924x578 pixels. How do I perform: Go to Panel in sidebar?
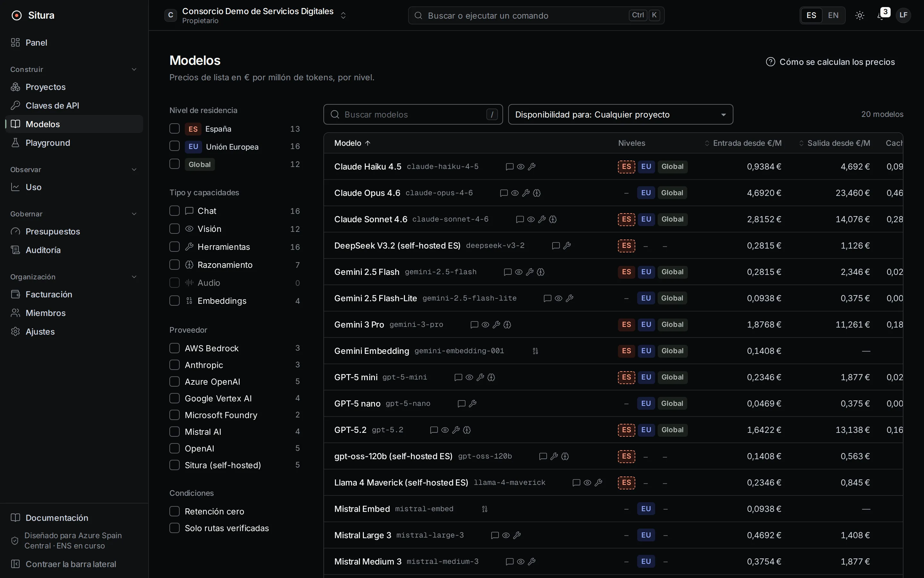point(74,42)
